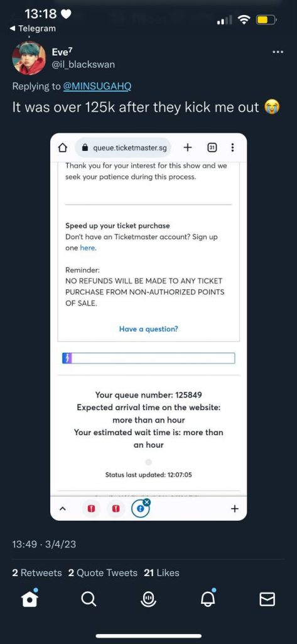Tap the 'here' sign up link
The height and width of the screenshot is (644, 297).
pyautogui.click(x=87, y=248)
